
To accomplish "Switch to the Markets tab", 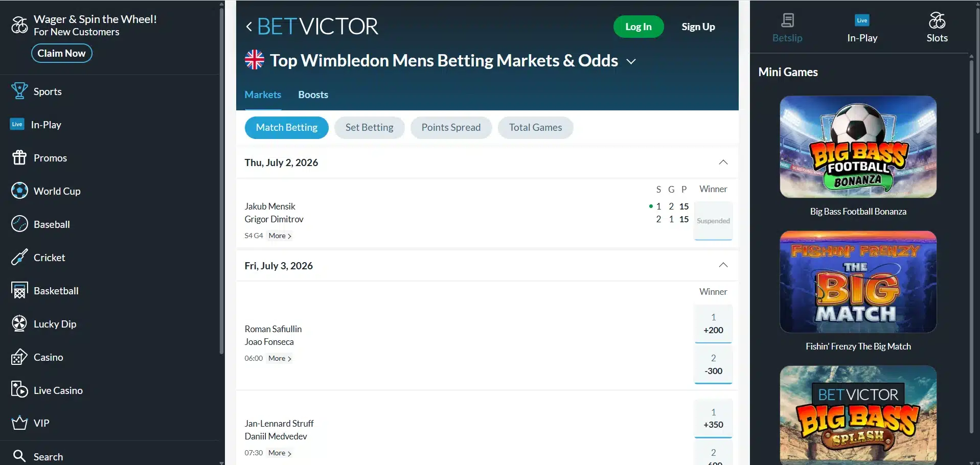I will click(263, 95).
